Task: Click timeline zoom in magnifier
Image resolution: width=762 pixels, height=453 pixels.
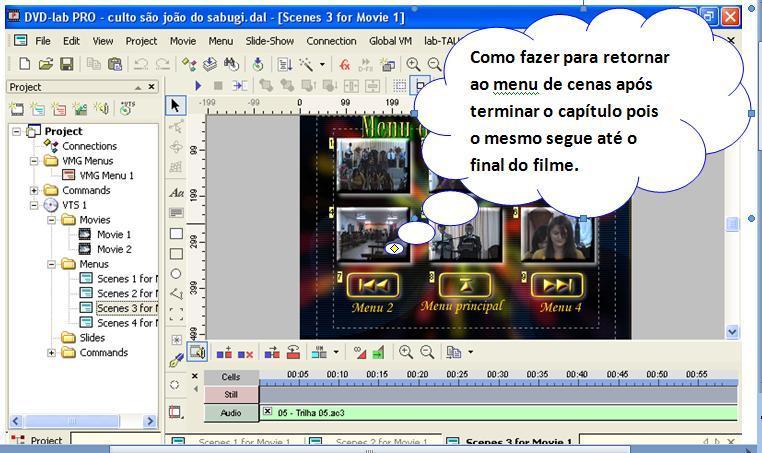Action: click(x=406, y=352)
